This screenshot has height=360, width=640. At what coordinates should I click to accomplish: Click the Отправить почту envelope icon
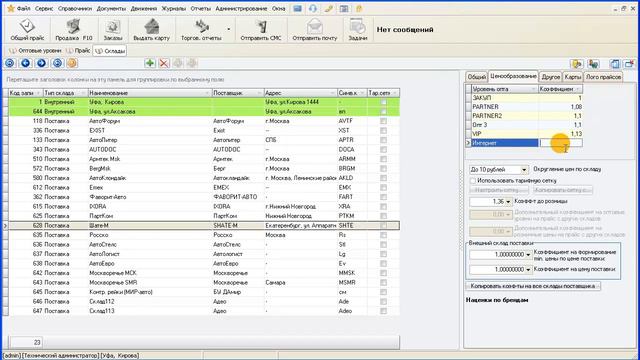point(315,29)
